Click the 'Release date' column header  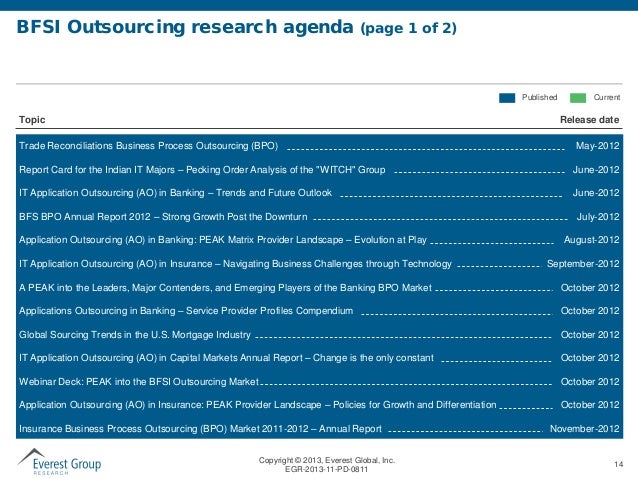coord(590,120)
